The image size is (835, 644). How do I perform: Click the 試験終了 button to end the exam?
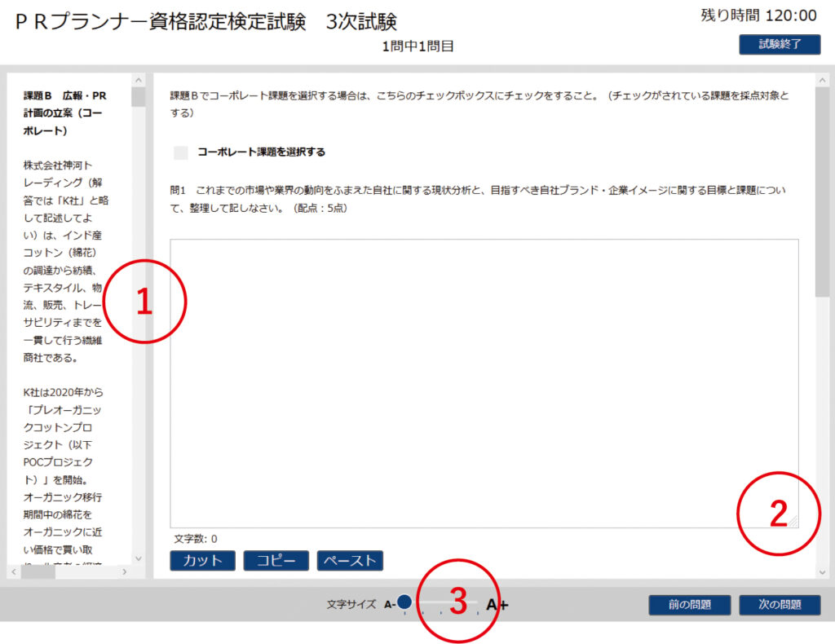coord(780,45)
